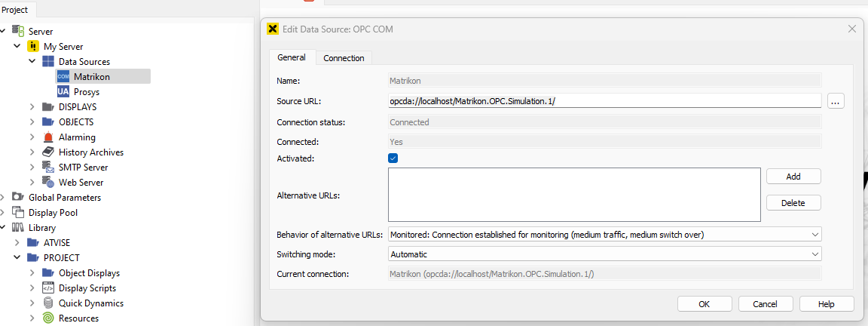Screen dimensions: 868x326
Task: Click the Object Displays folder icon
Action: (48, 272)
